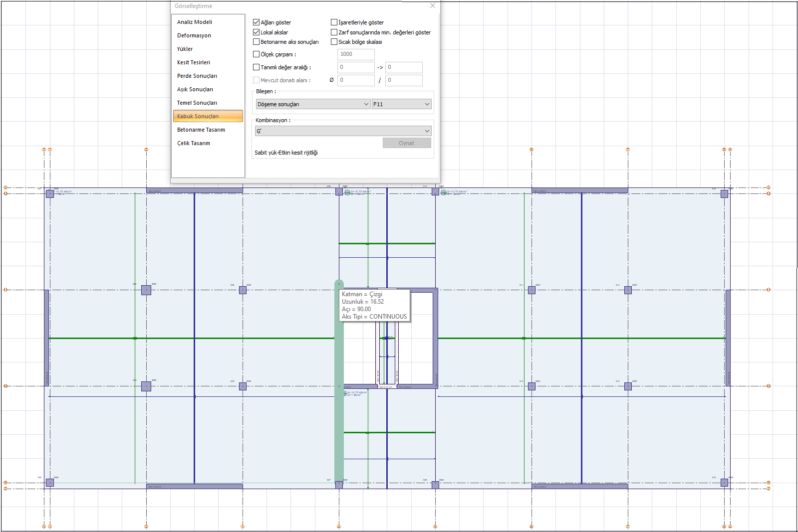The height and width of the screenshot is (532, 798).
Task: Select Betonarme Tasarım from the list
Action: [201, 130]
